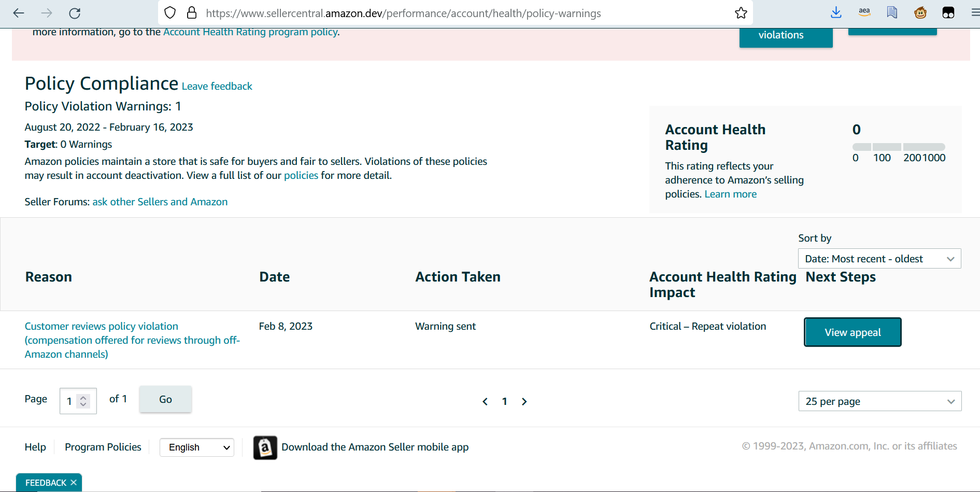The width and height of the screenshot is (980, 492).
Task: Click Download the Amazon Seller mobile app
Action: (x=375, y=447)
